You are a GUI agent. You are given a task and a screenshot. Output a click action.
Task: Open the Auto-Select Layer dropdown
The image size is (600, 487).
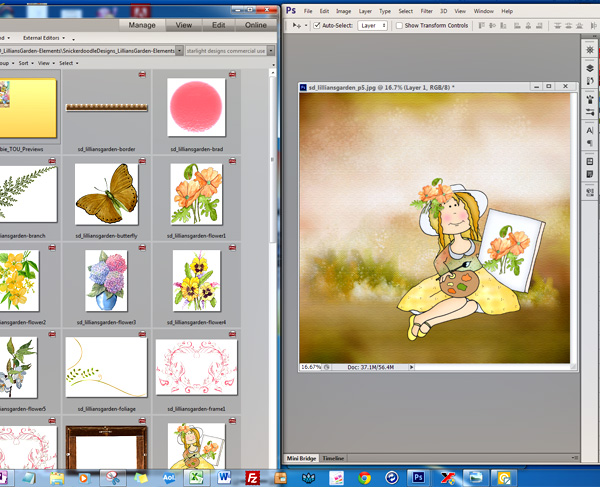click(373, 26)
